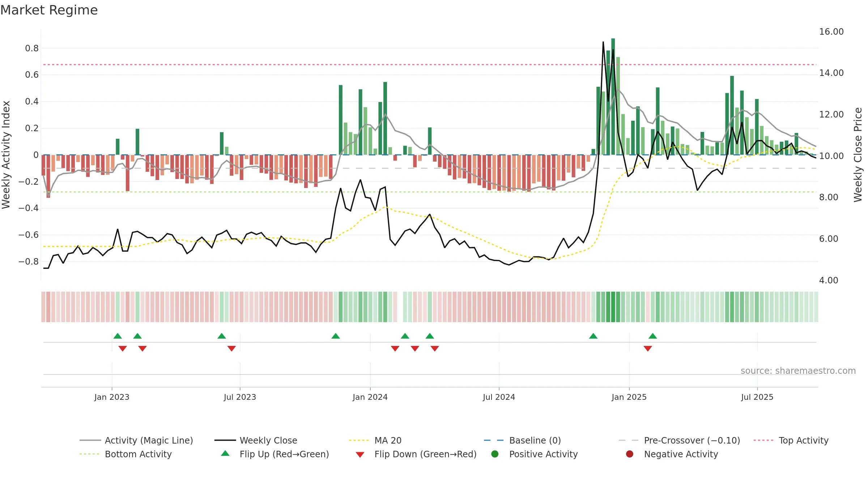
Task: Click the Jul 2025 x-axis label
Action: pyautogui.click(x=757, y=397)
